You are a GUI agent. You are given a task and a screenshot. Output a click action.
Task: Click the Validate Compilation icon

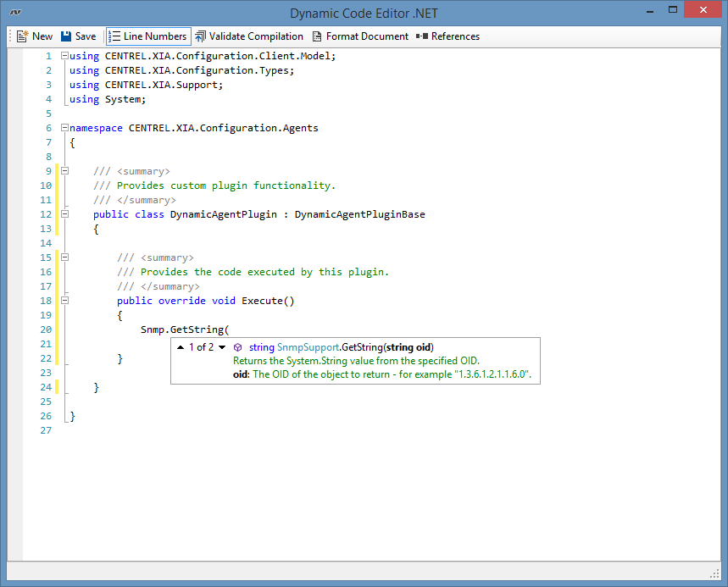point(201,36)
